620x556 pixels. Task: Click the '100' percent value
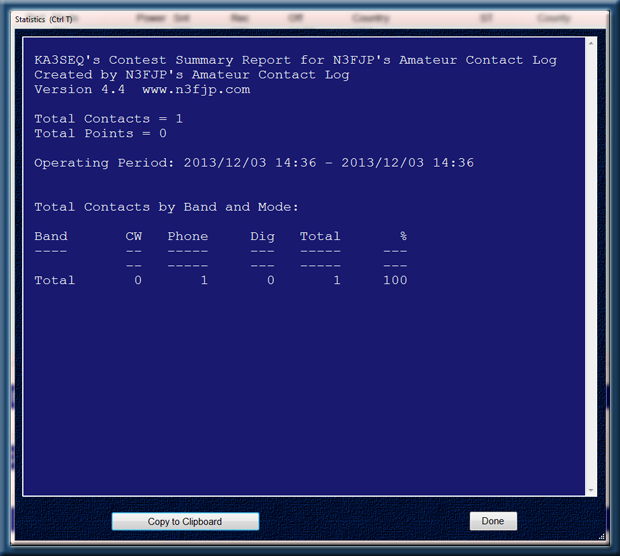(x=395, y=280)
